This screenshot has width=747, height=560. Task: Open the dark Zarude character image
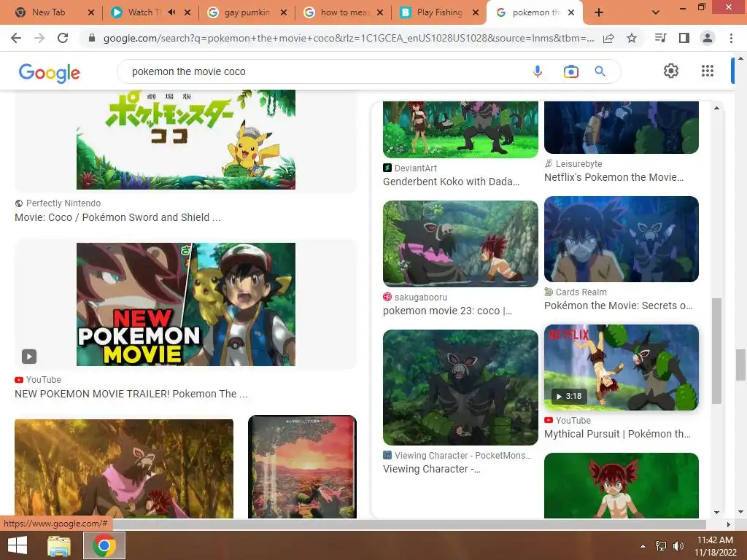click(461, 388)
